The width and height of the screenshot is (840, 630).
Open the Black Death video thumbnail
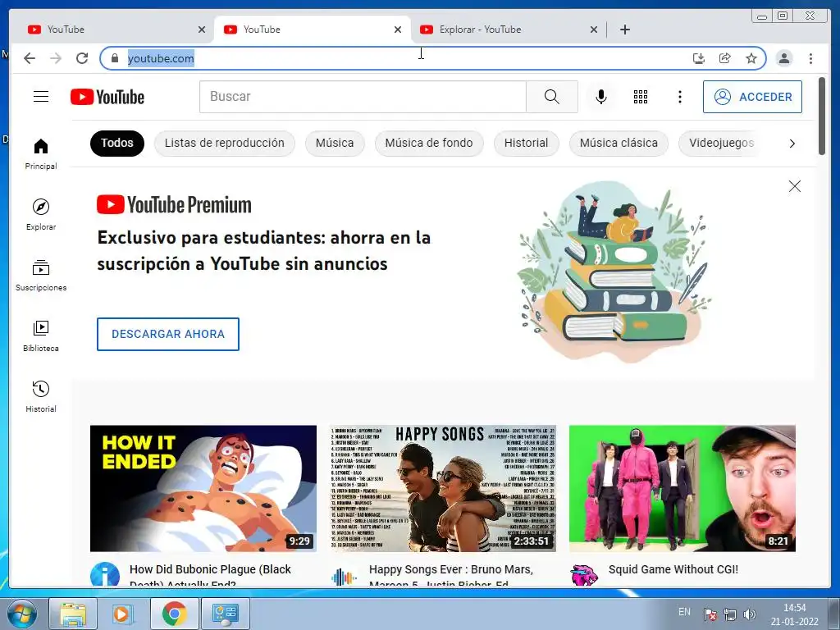[203, 488]
